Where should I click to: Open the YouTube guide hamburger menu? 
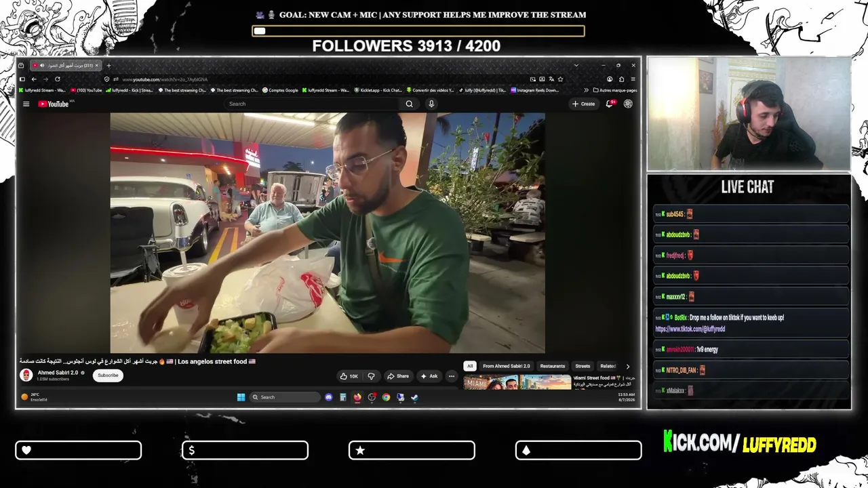click(26, 104)
